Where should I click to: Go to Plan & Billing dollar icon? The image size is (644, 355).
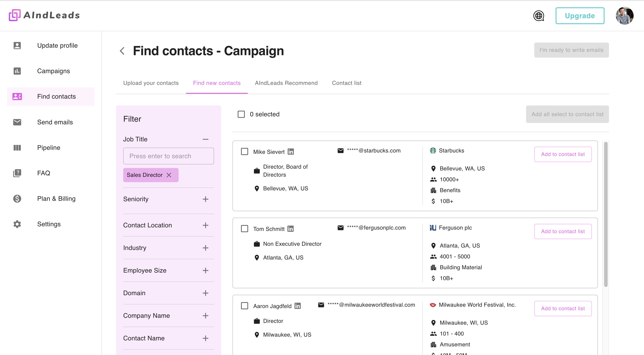17,199
